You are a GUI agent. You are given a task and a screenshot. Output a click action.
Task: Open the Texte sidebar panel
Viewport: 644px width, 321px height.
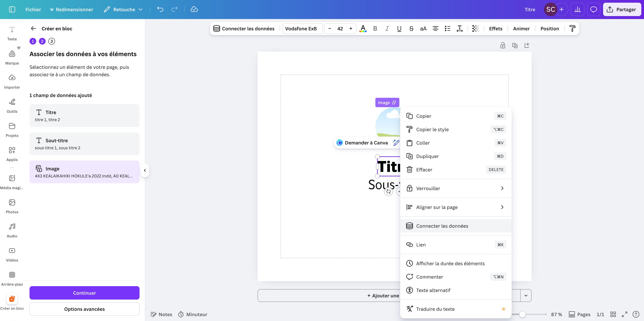(12, 34)
